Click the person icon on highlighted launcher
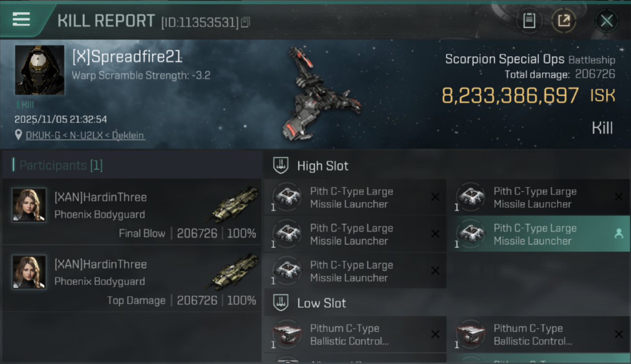 point(618,234)
